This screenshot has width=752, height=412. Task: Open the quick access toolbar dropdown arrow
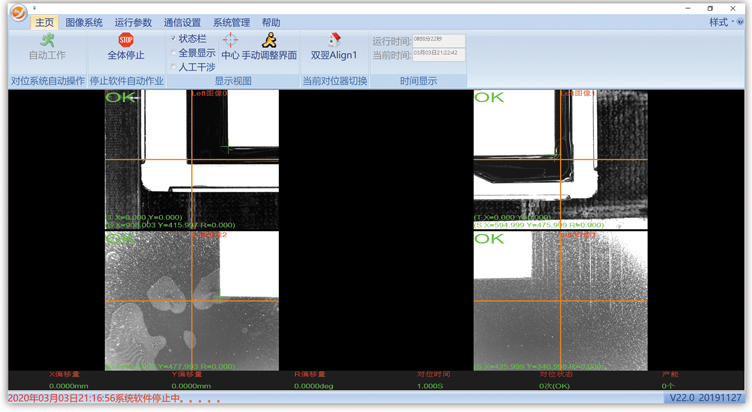click(34, 8)
